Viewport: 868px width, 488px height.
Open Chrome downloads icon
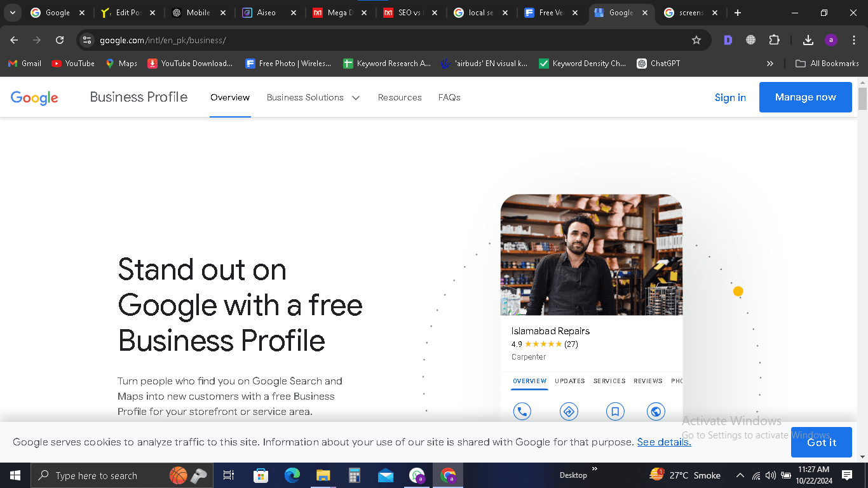(x=808, y=40)
